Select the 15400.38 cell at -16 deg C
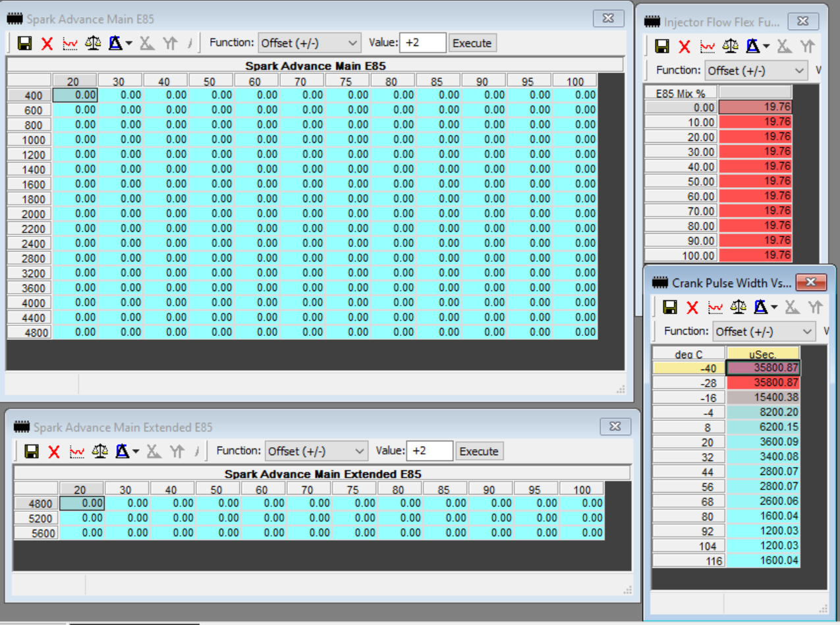 coord(763,397)
